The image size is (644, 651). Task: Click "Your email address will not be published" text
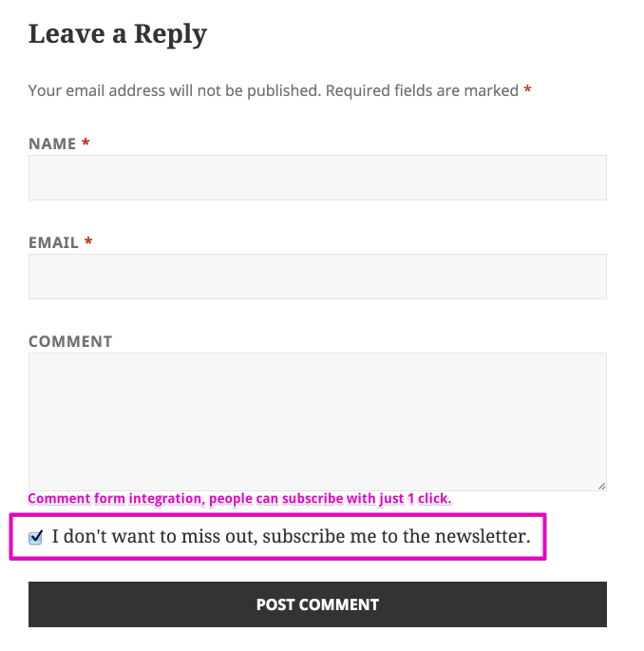point(174,91)
